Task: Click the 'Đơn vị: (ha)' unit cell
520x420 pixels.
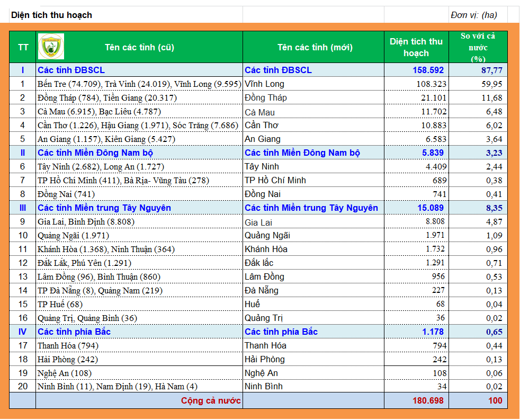Action: 473,15
